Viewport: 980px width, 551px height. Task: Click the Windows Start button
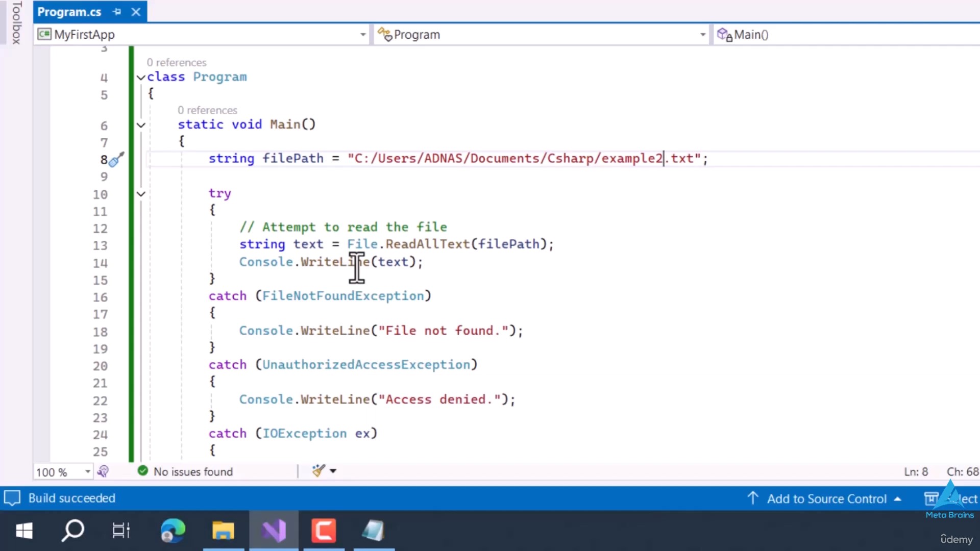coord(24,531)
